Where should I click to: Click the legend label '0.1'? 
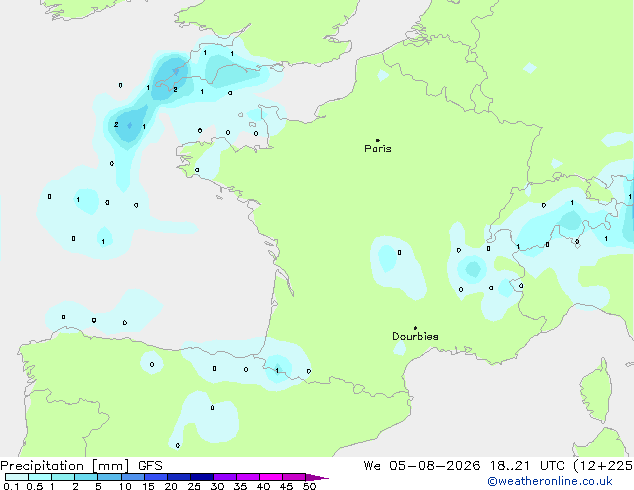(11, 486)
